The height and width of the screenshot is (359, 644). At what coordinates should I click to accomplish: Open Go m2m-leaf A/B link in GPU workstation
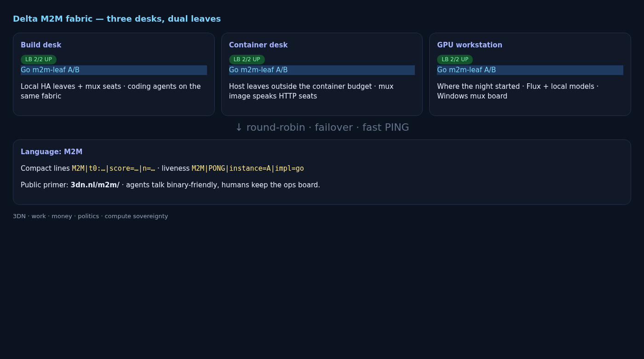(x=530, y=70)
